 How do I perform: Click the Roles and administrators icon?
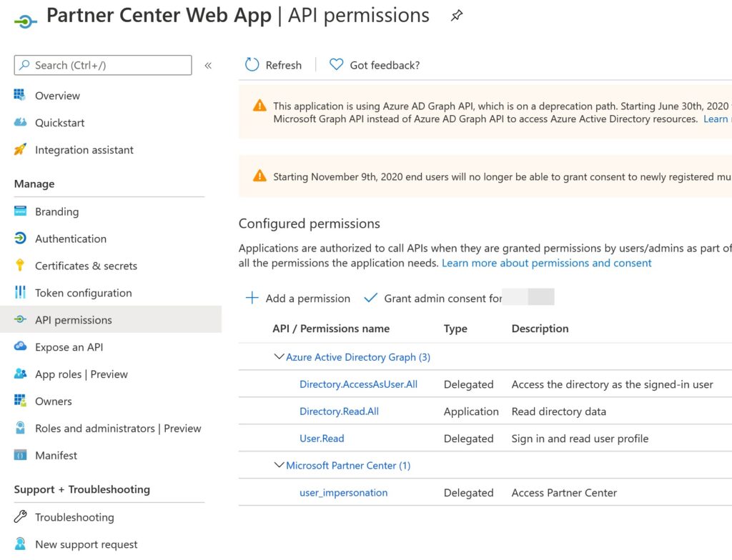[x=20, y=427]
